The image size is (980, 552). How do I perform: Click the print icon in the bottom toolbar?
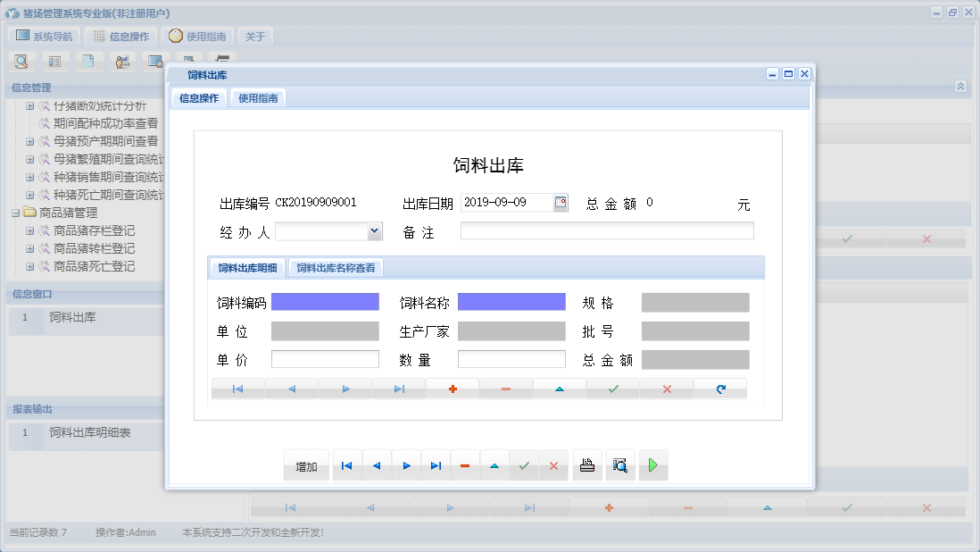click(587, 465)
